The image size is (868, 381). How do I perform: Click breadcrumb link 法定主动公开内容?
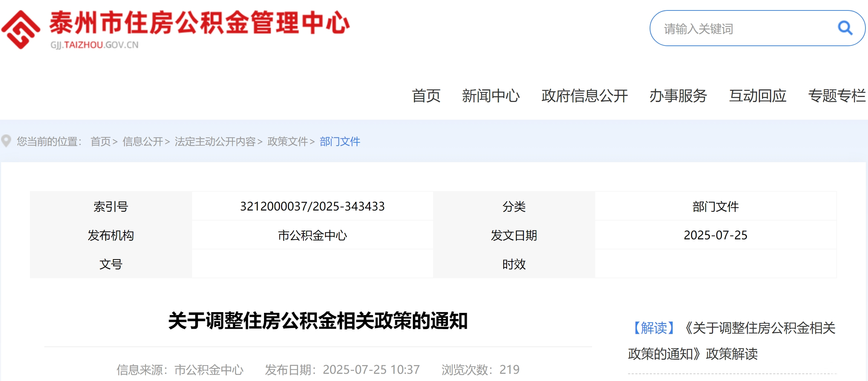click(215, 141)
